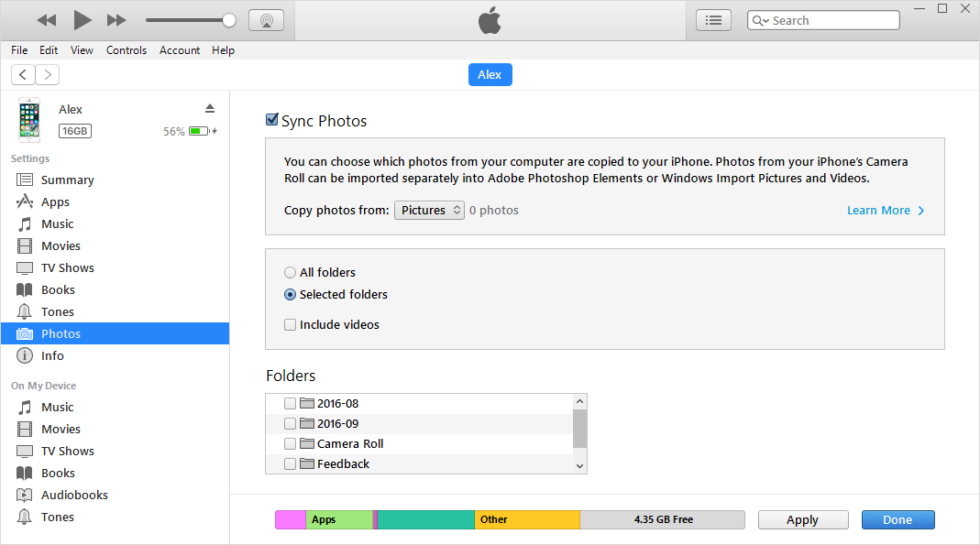Open Music settings for the device
The width and height of the screenshot is (980, 545).
coord(26,223)
